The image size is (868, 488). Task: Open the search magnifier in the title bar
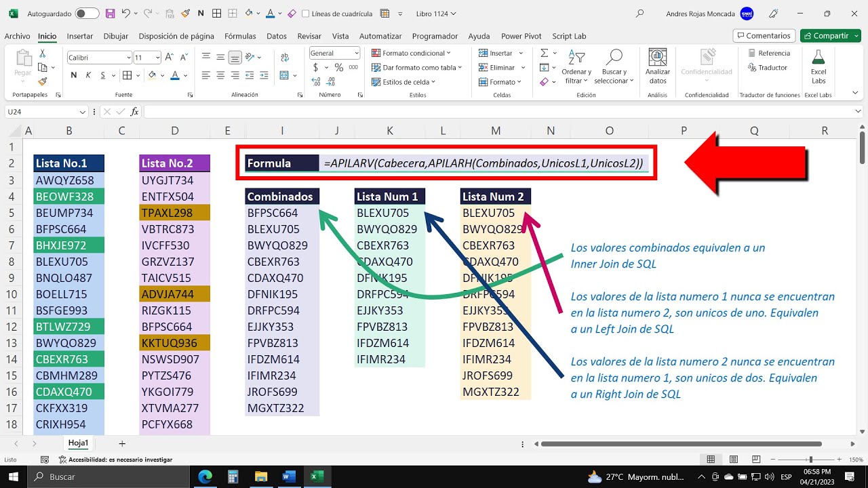click(639, 13)
